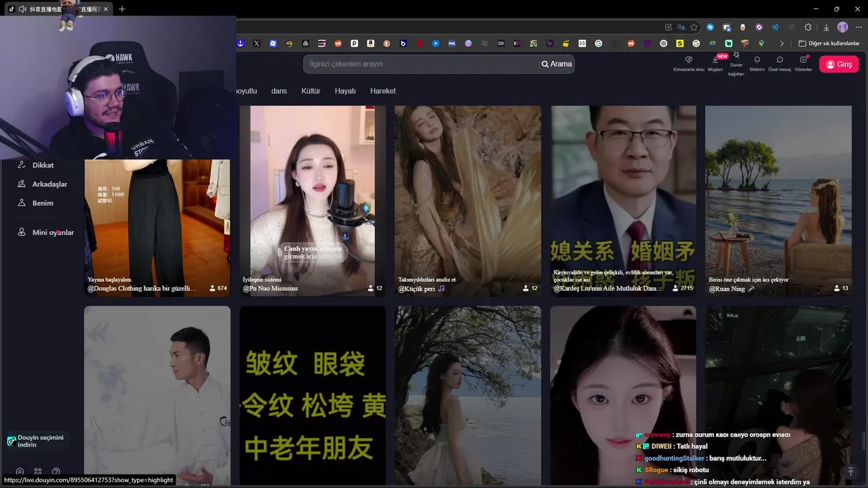This screenshot has height=488, width=868.
Task: Open the close-up woman face livestream thumbnail
Action: tap(623, 395)
